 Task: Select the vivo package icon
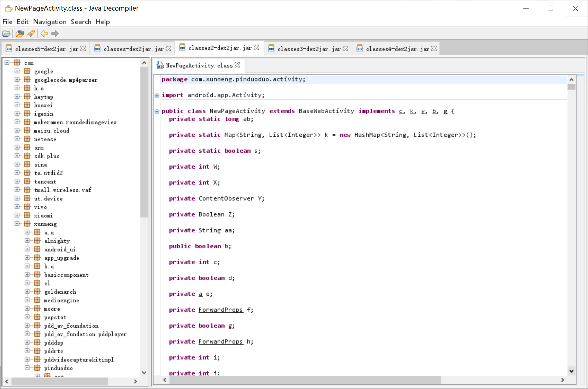(27, 207)
